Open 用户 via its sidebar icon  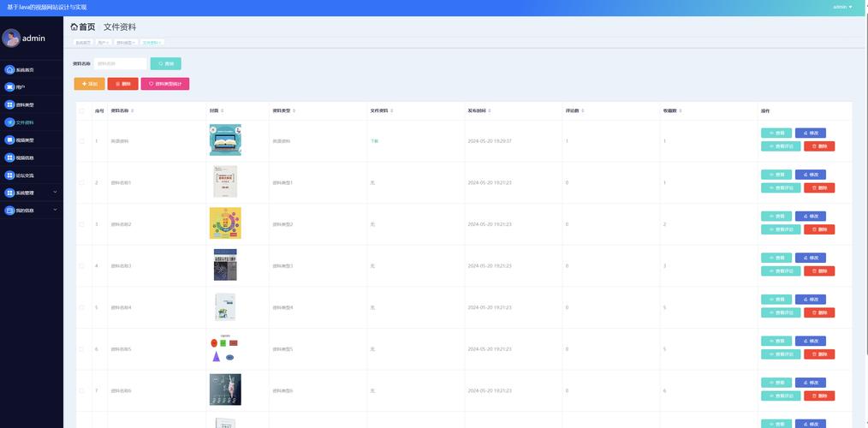[x=9, y=87]
